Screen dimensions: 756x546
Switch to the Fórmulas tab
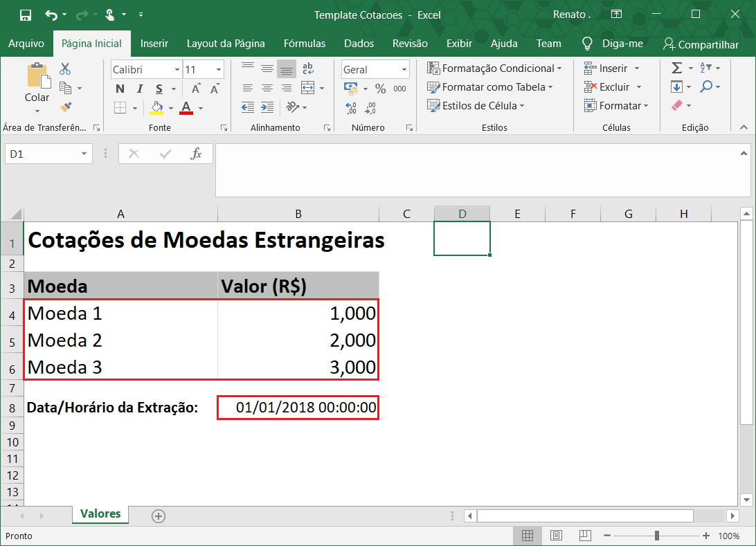tap(304, 44)
